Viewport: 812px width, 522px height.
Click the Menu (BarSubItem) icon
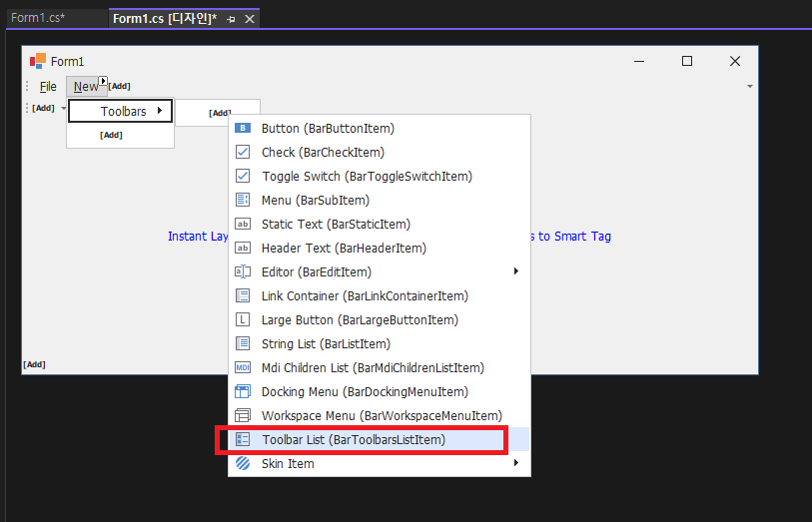243,200
